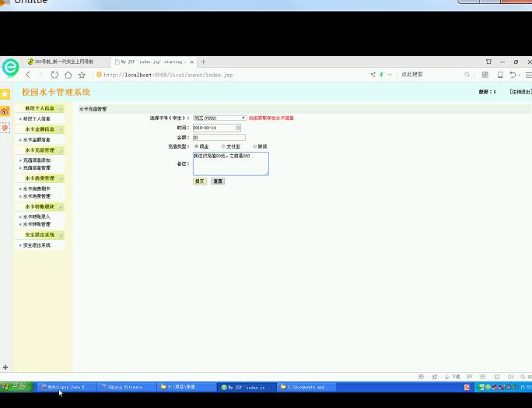Go to browser home page icon
The image size is (532, 408).
[68, 75]
